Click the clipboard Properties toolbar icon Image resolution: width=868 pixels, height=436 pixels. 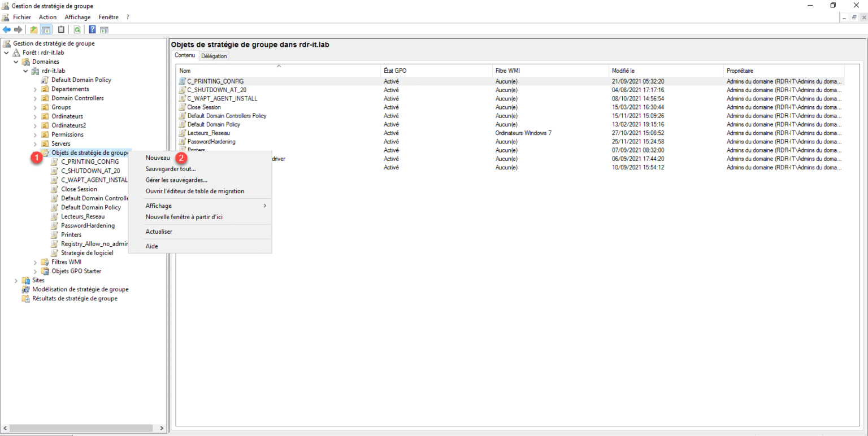(61, 29)
